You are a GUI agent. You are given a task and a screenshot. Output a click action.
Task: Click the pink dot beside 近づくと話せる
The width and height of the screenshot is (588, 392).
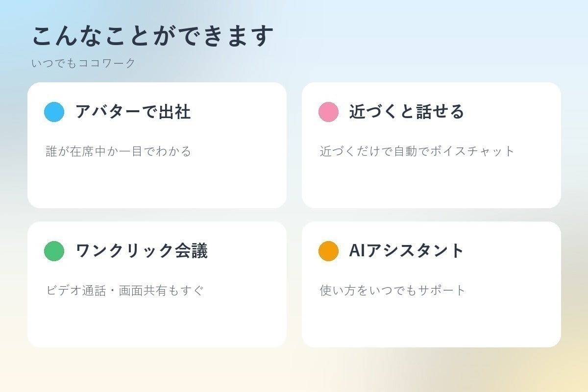pos(328,112)
